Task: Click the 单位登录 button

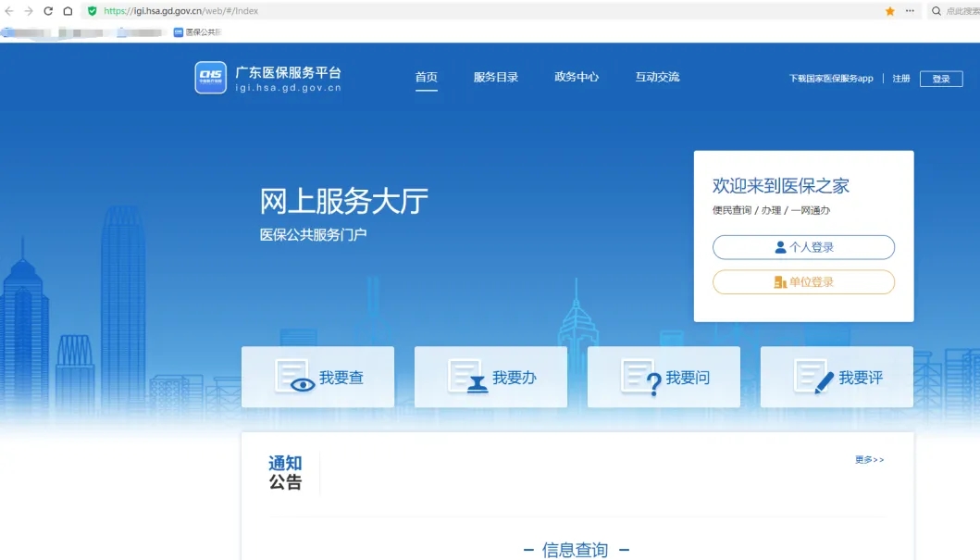Action: click(803, 282)
